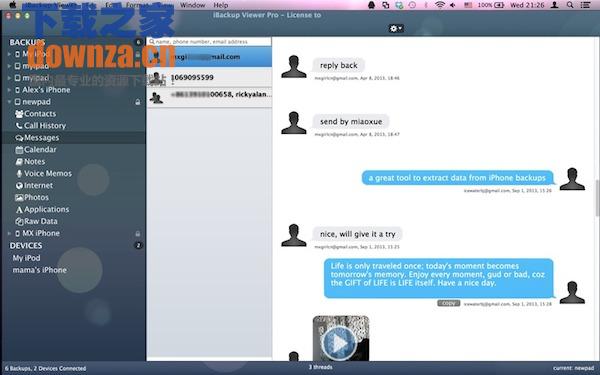Click the lock icon beside MX iPhone
Viewport: 600px width, 375px height.
[x=138, y=233]
